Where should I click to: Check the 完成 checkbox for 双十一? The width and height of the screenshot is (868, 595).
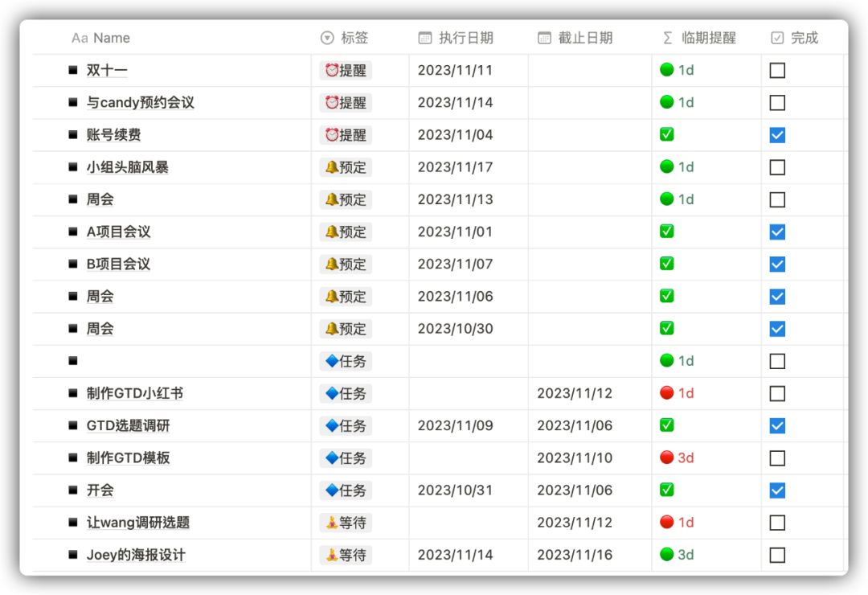(776, 70)
